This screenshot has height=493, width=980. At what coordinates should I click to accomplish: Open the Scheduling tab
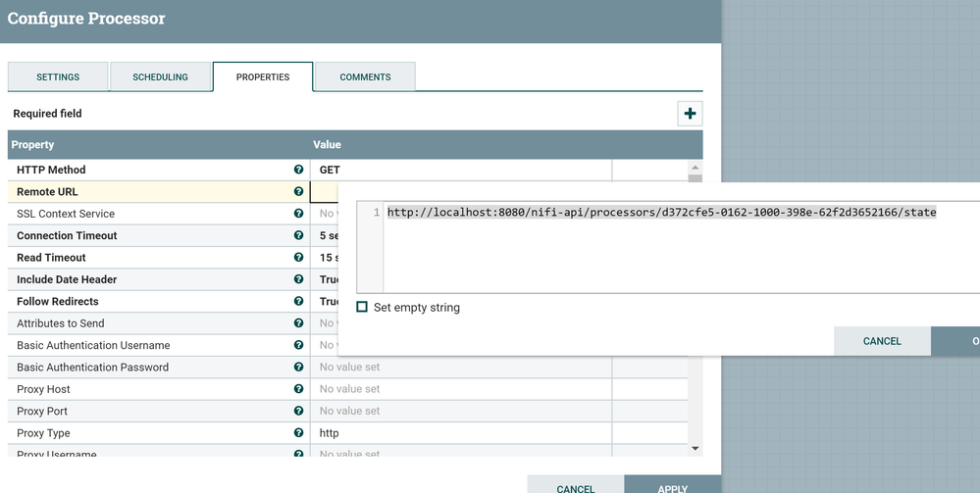pyautogui.click(x=160, y=77)
